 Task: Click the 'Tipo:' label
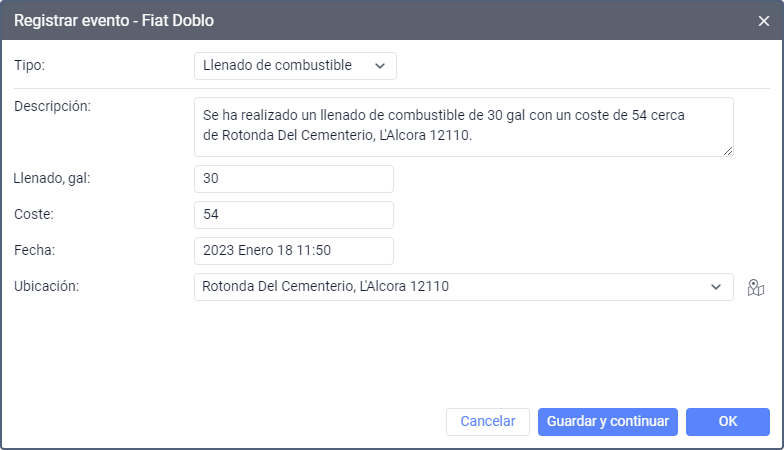coord(30,66)
